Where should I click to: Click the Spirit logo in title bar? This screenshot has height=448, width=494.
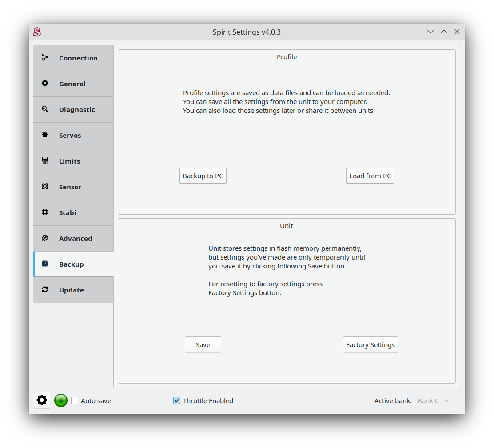click(37, 32)
